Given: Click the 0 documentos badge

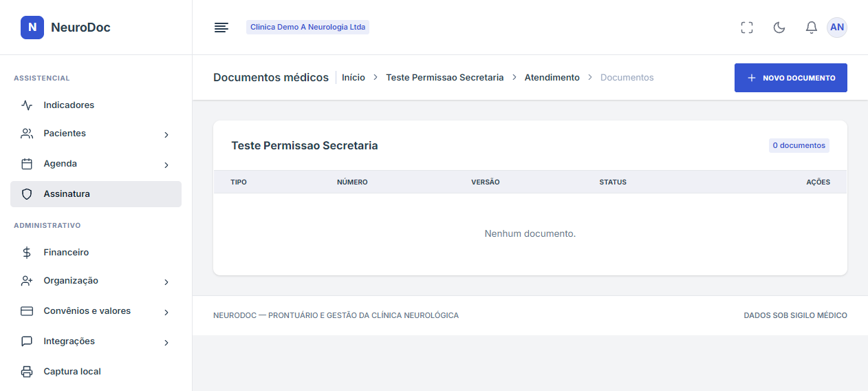Looking at the screenshot, I should coord(799,146).
